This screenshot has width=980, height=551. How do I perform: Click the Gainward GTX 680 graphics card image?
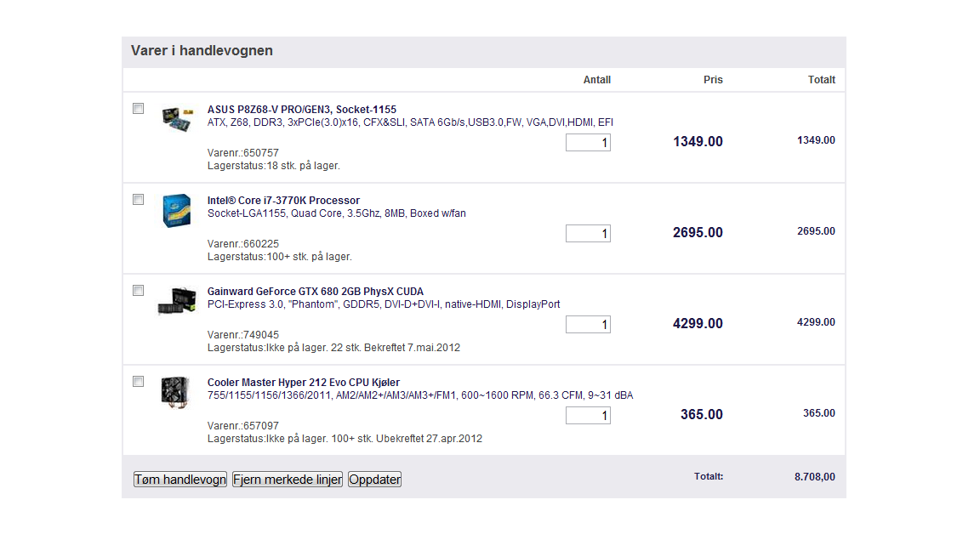coord(176,301)
